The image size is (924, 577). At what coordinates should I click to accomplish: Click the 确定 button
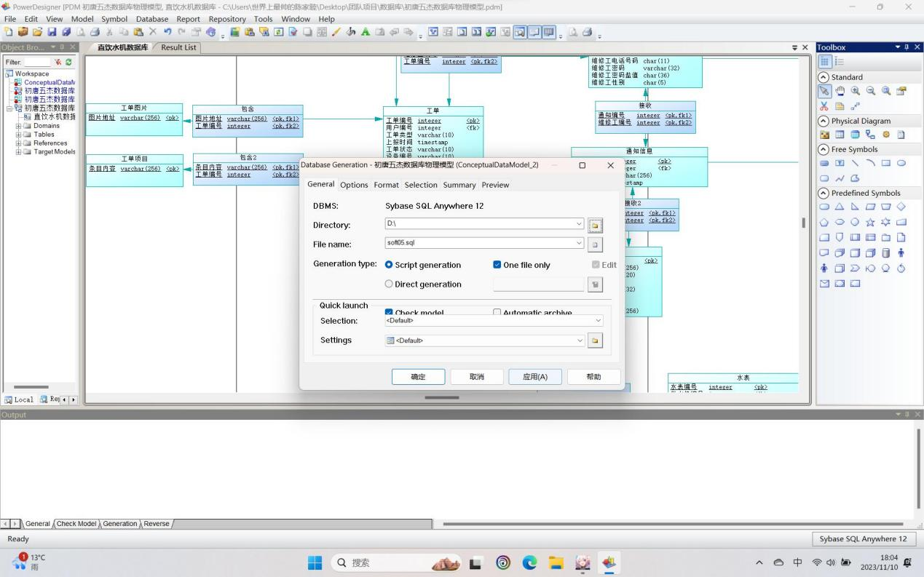[418, 377]
